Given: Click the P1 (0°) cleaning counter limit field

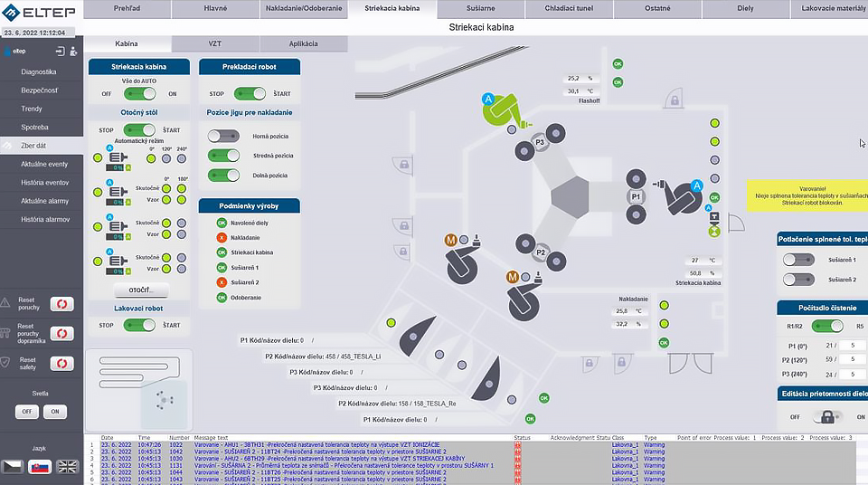Looking at the screenshot, I should (x=849, y=345).
